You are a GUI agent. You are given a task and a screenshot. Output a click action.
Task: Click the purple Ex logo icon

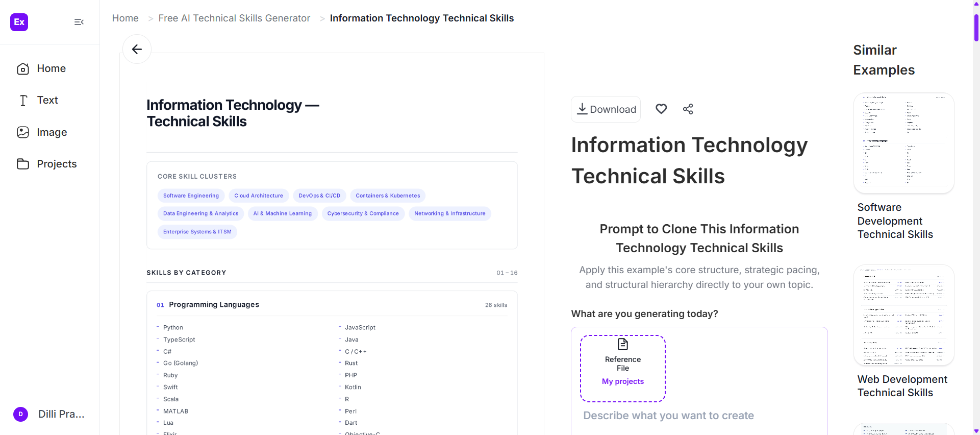pyautogui.click(x=19, y=22)
